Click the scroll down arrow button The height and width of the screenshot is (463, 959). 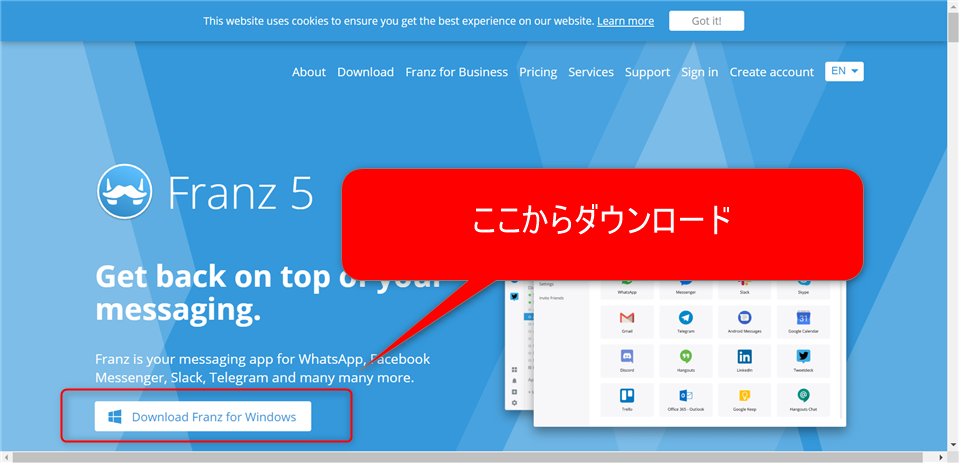953,447
